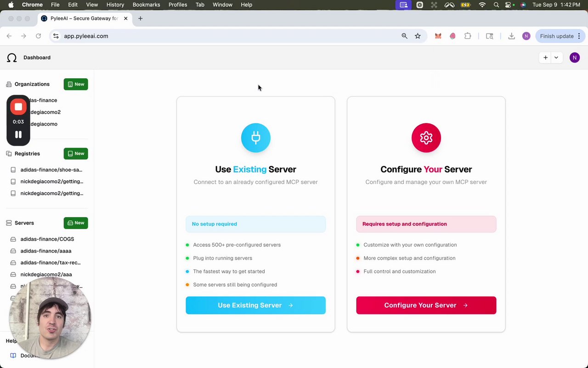This screenshot has width=588, height=368.
Task: Open Chrome profile N avatar
Action: point(526,36)
